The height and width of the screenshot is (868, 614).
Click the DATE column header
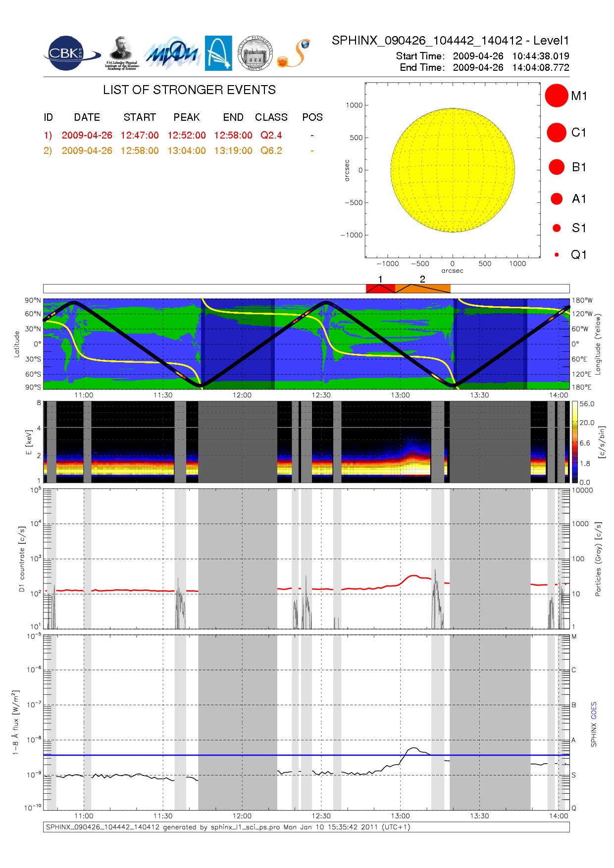point(87,117)
